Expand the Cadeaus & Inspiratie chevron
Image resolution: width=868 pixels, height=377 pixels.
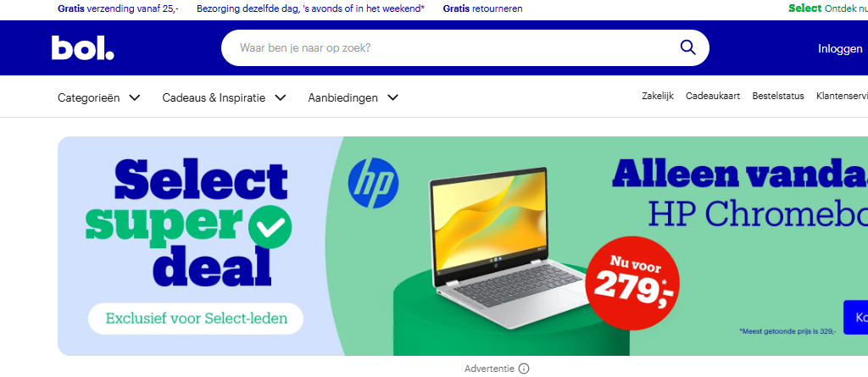point(280,98)
